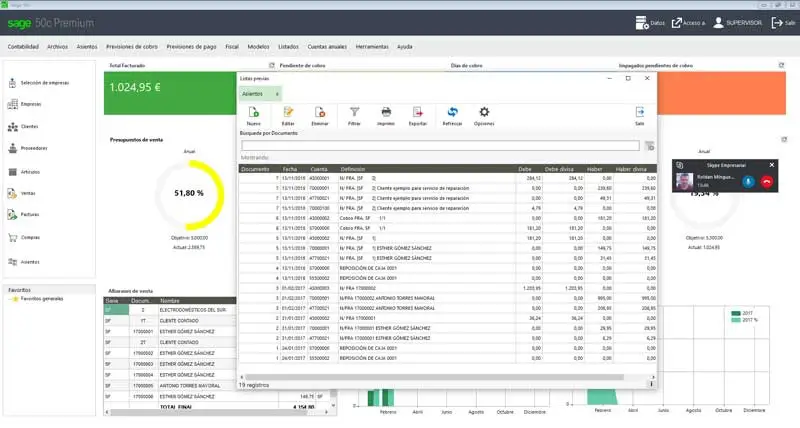The width and height of the screenshot is (800, 428).
Task: Open the Previsiones de pago menu
Action: [191, 46]
